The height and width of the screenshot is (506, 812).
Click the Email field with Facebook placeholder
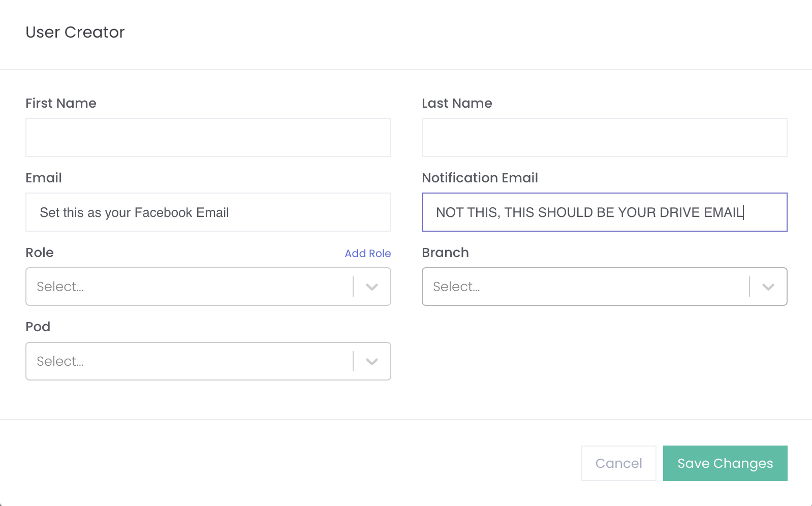208,212
